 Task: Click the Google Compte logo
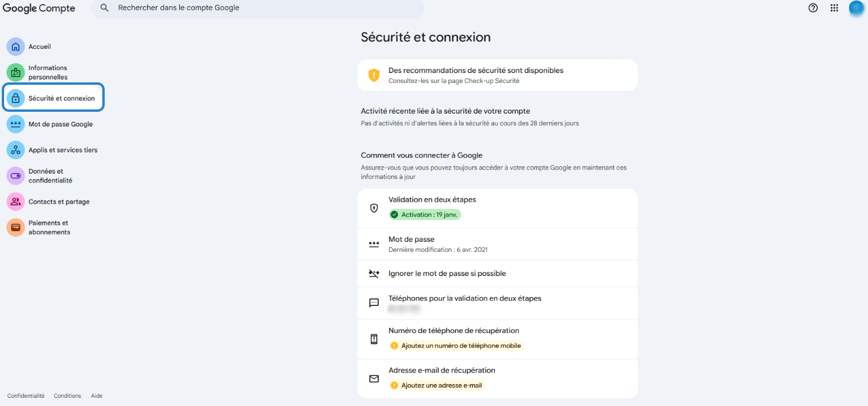click(39, 8)
